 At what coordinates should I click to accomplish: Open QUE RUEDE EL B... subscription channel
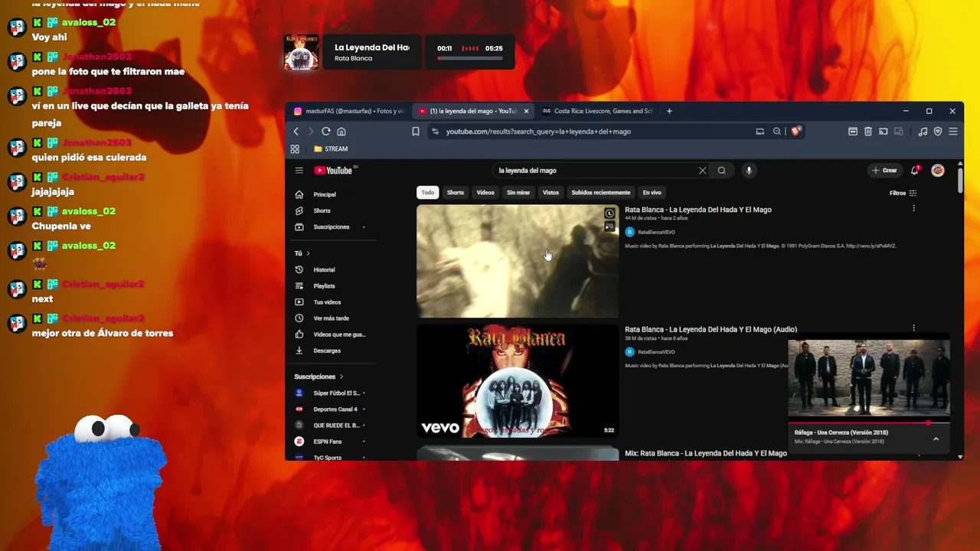[329, 425]
